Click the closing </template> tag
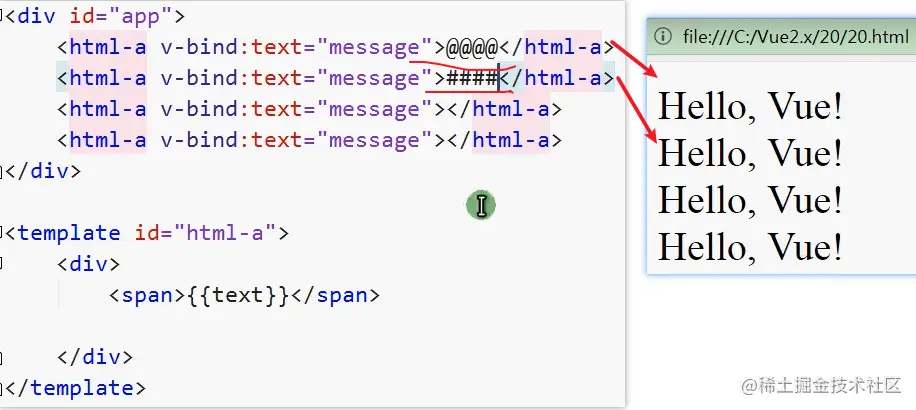916x410 pixels. (x=75, y=388)
